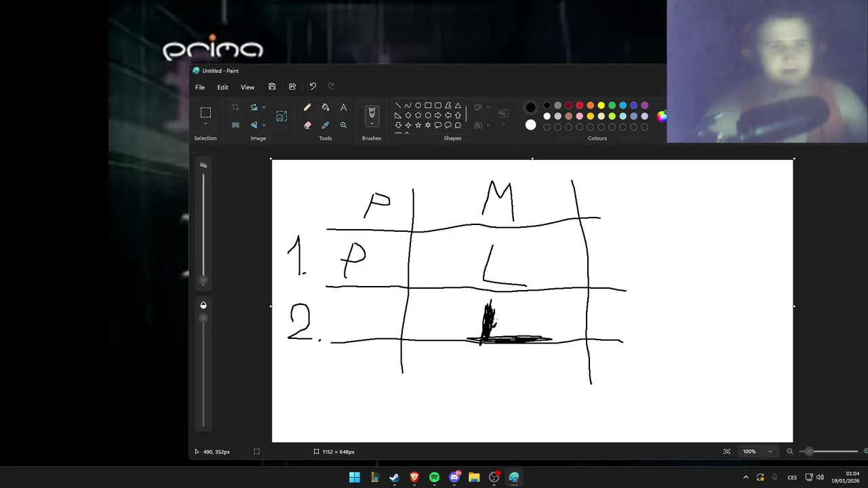Open Spotify from the taskbar
The height and width of the screenshot is (488, 868).
tap(434, 477)
